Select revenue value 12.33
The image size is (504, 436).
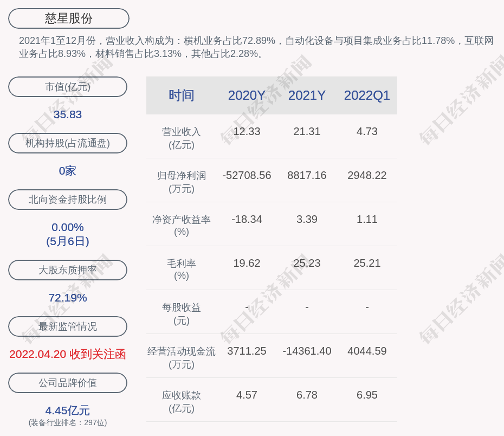[247, 132]
